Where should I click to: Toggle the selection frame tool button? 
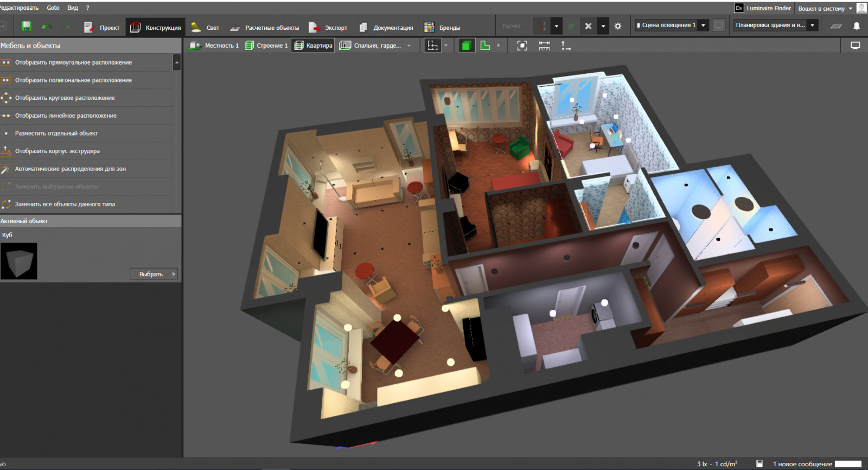(432, 46)
